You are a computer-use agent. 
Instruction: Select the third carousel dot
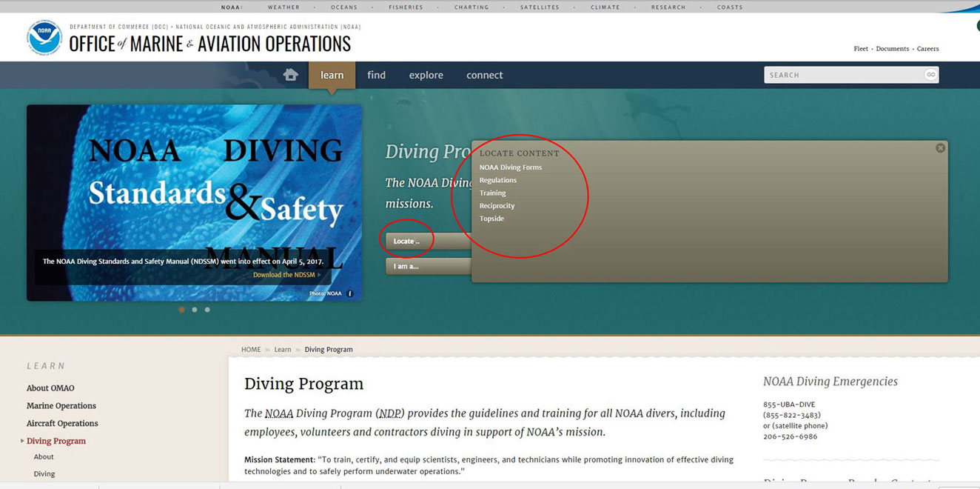pos(207,310)
